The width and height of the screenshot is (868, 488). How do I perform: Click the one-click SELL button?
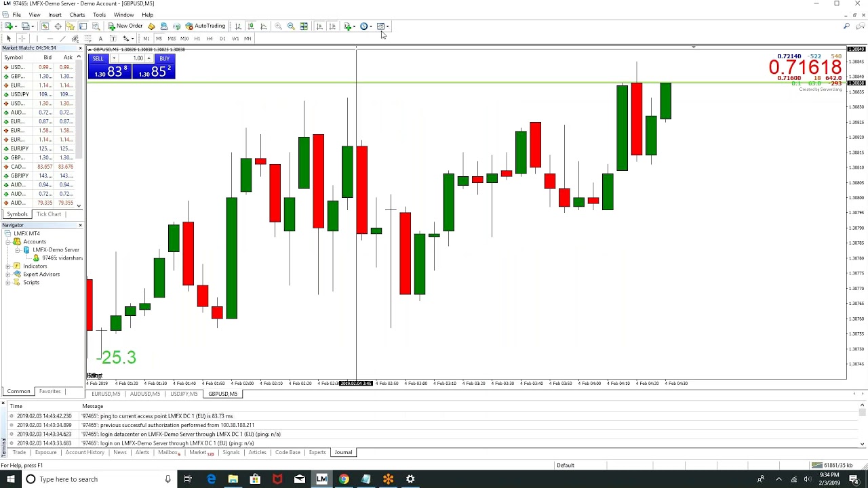click(98, 58)
